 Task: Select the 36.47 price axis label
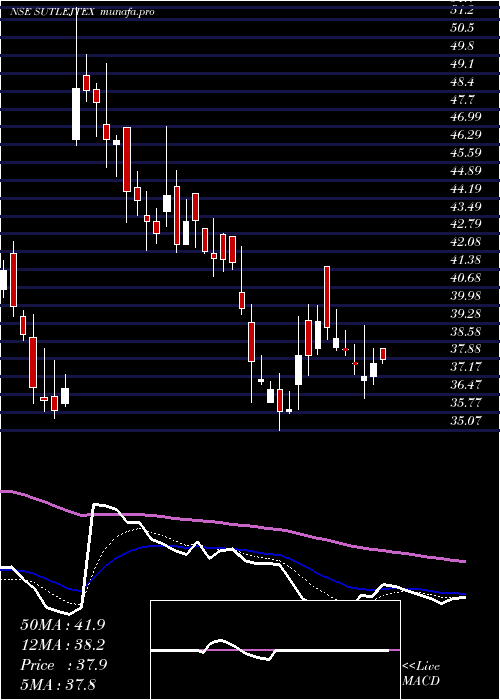click(x=466, y=384)
